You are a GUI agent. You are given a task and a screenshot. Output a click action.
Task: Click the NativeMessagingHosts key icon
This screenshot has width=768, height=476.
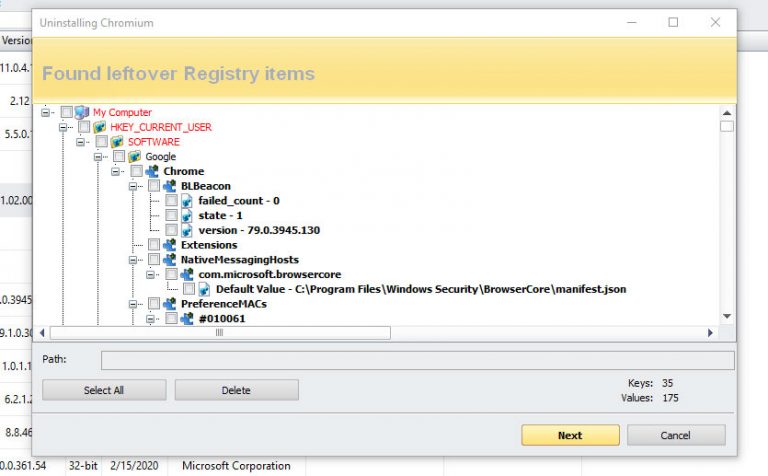(170, 259)
